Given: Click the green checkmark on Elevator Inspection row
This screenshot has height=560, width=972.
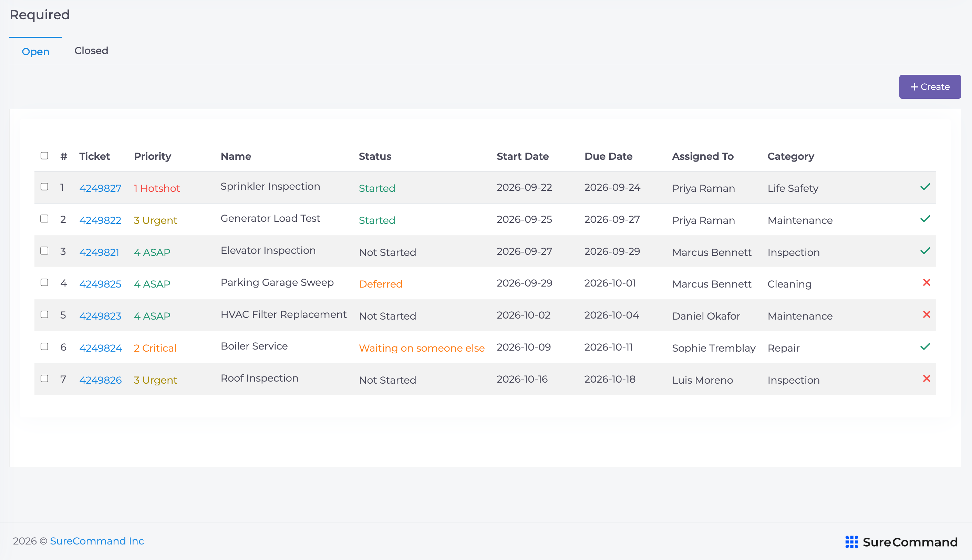Looking at the screenshot, I should 925,251.
